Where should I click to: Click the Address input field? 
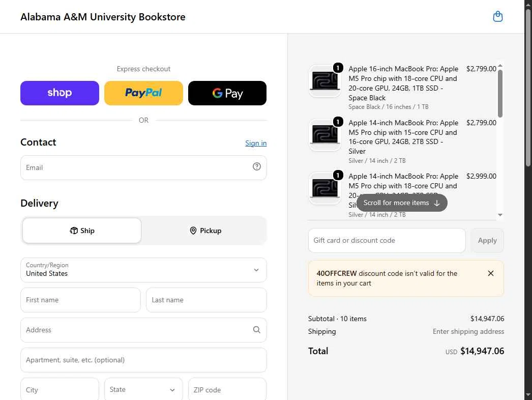pyautogui.click(x=143, y=330)
